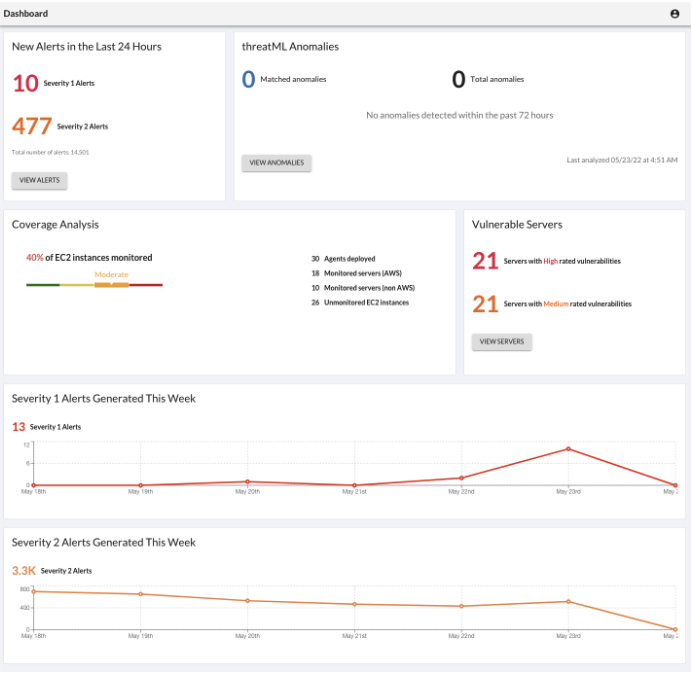Click the green segment of coverage bar

pyautogui.click(x=43, y=285)
